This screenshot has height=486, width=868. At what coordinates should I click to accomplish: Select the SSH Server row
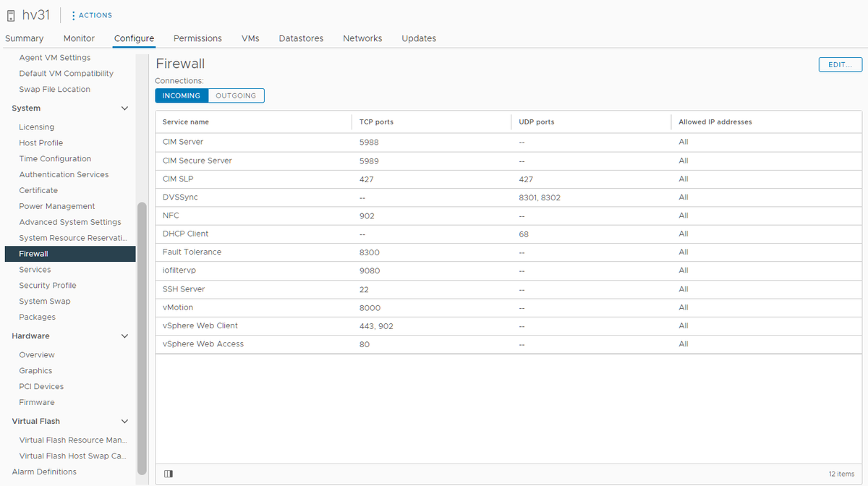pos(509,289)
